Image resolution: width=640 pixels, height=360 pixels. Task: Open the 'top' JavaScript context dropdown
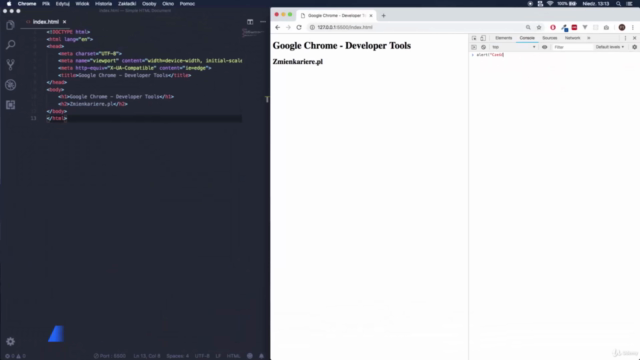tap(513, 47)
